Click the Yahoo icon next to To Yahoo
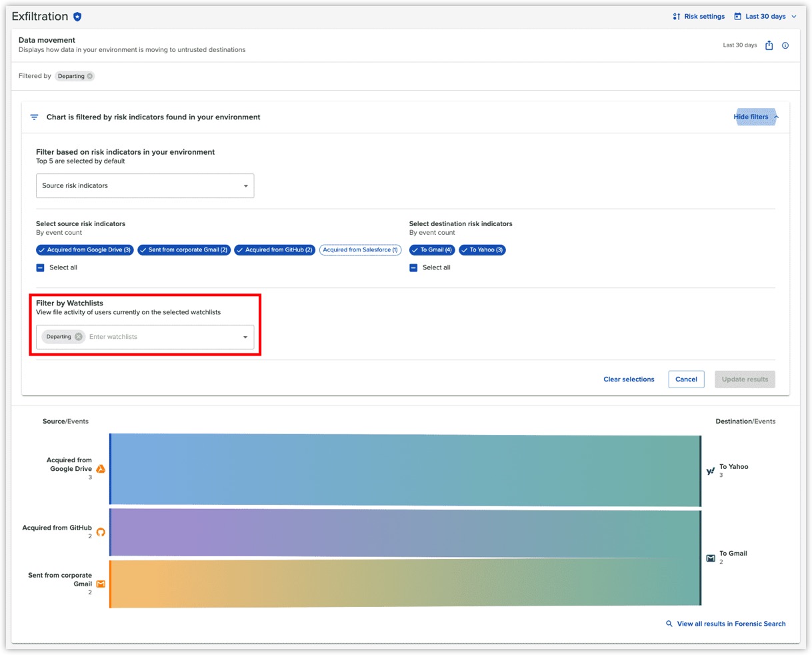812x655 pixels. click(710, 470)
